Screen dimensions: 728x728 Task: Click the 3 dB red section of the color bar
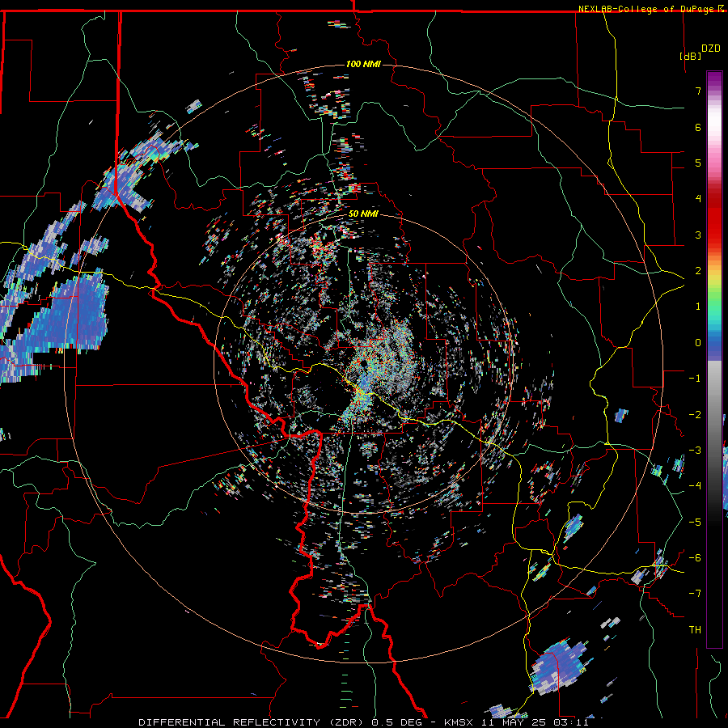click(x=714, y=235)
